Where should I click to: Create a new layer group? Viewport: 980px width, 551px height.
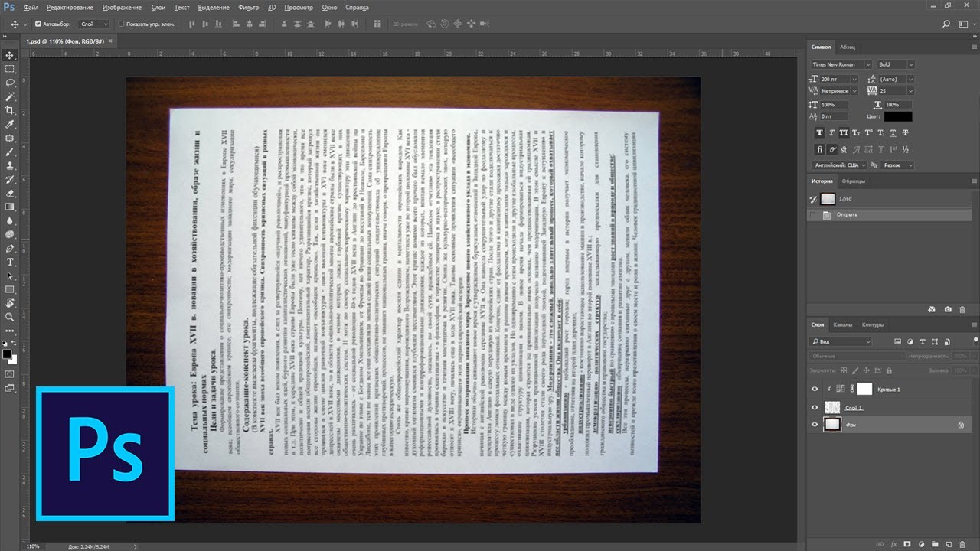pos(934,544)
